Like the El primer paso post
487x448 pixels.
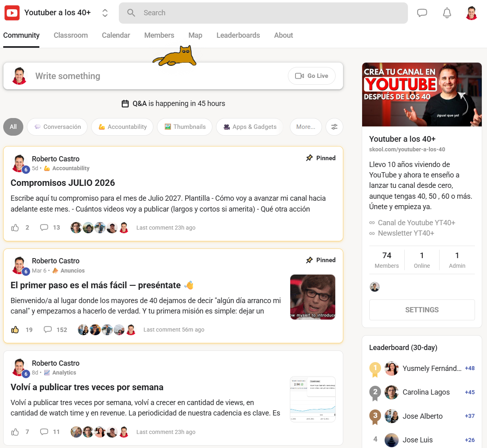[x=15, y=330]
